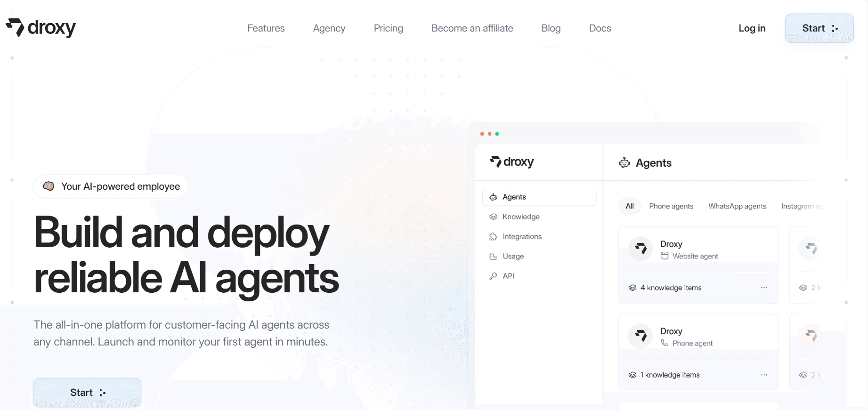Image resolution: width=868 pixels, height=410 pixels.
Task: Click the Droxy Phone agent avatar
Action: [x=641, y=336]
